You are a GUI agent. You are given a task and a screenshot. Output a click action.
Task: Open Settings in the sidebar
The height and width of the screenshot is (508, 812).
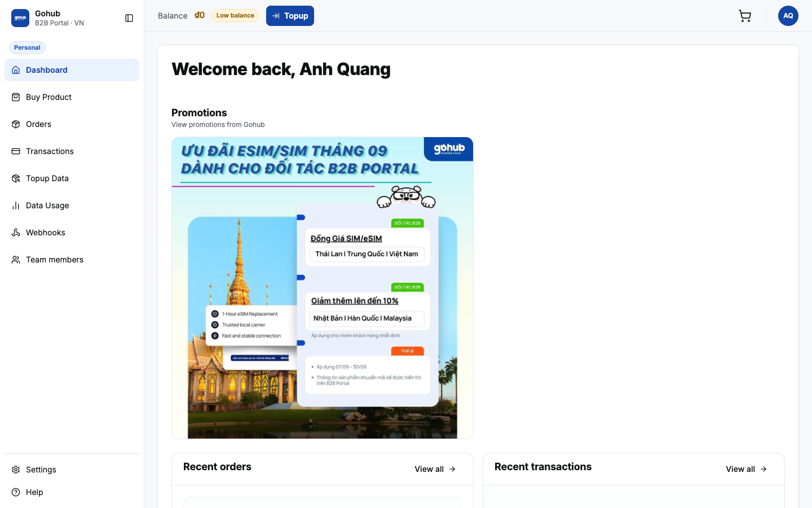[72, 470]
